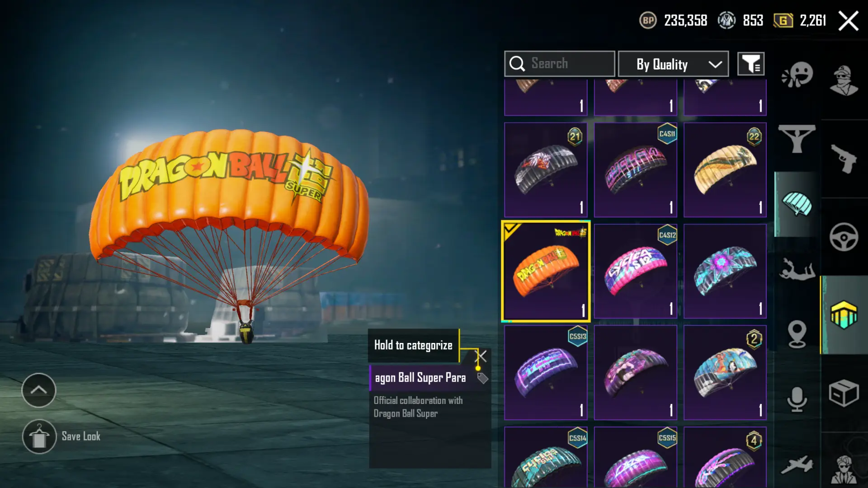The height and width of the screenshot is (488, 868).
Task: Open the emote category icon
Action: pos(797,75)
